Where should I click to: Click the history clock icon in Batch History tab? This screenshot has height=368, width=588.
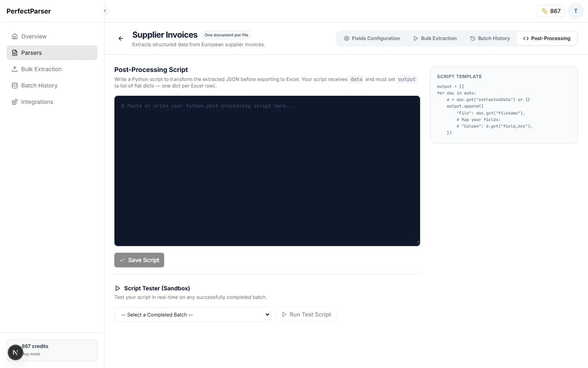pos(473,38)
